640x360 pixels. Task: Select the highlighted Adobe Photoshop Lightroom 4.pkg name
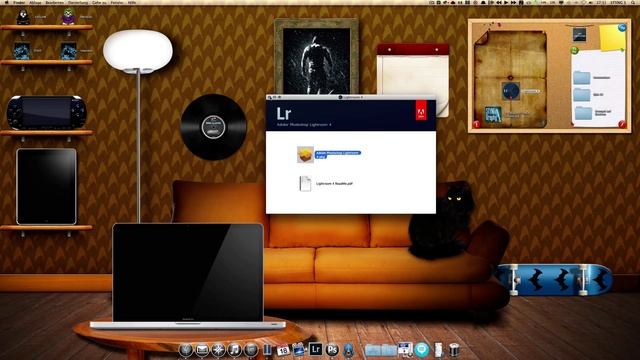[x=338, y=154]
